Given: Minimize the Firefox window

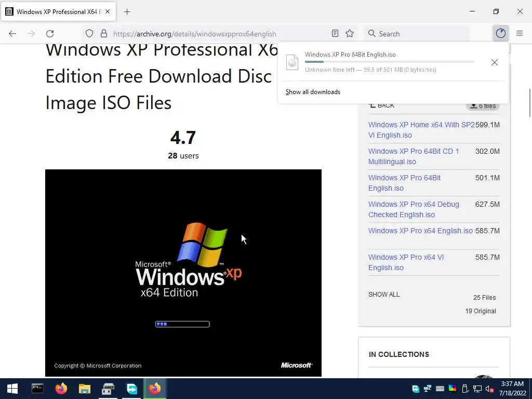Looking at the screenshot, I should click(x=472, y=11).
